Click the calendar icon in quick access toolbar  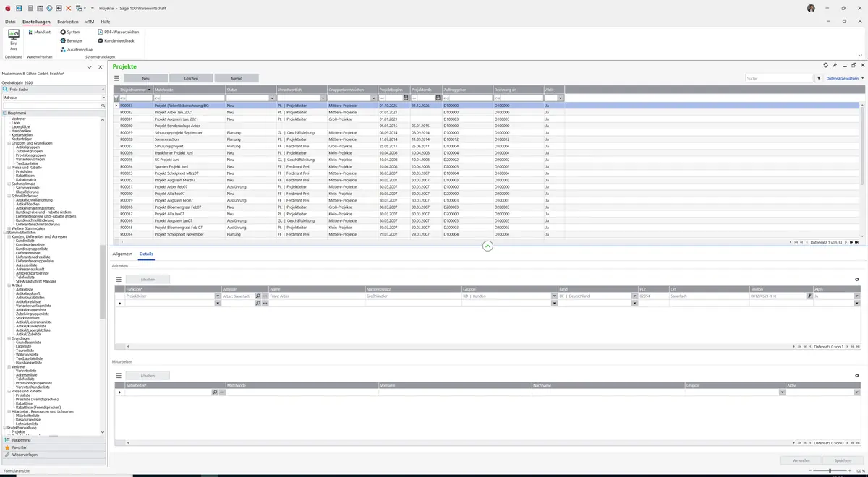(x=40, y=8)
